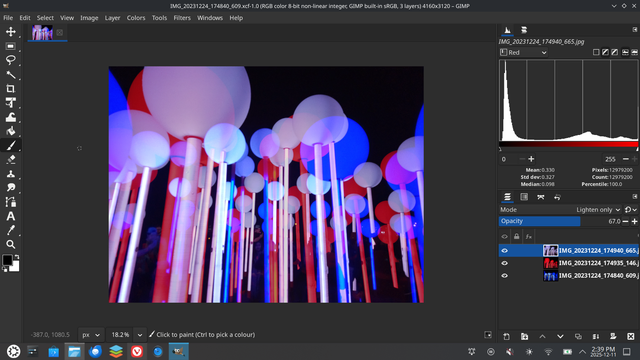
Task: Open the Windows menu
Action: pyautogui.click(x=210, y=18)
